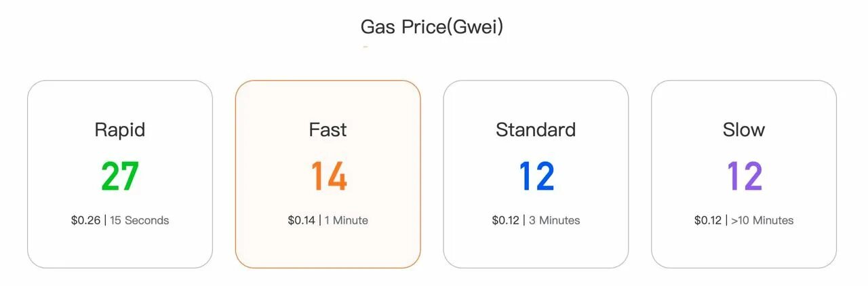Click the >10 Minutes time estimate

[x=762, y=220]
